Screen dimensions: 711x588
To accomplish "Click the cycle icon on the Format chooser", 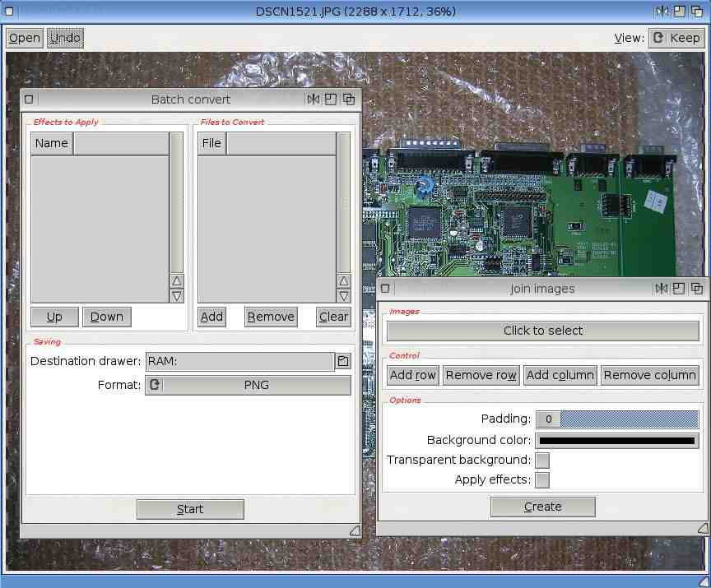I will [154, 385].
